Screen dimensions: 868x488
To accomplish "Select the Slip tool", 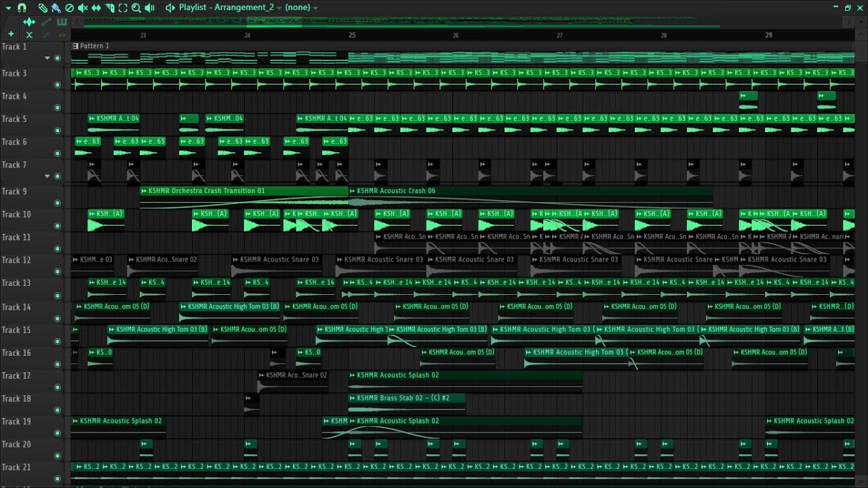I will 96,8.
